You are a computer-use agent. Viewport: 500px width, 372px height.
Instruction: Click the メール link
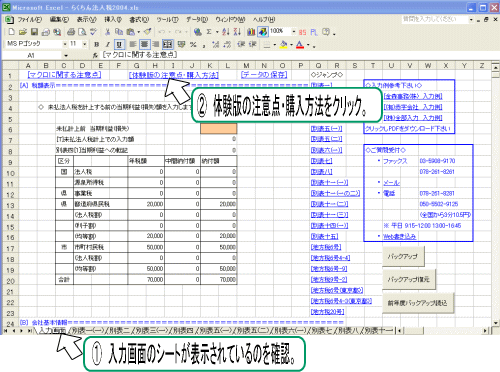(x=392, y=182)
